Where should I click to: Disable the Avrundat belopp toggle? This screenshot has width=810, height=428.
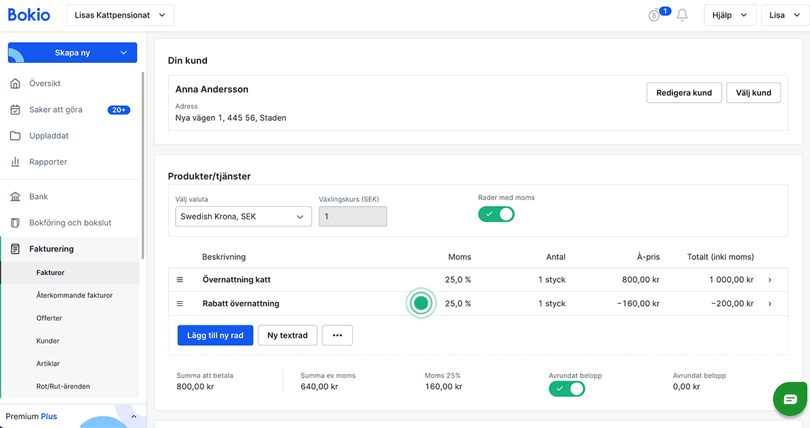[x=566, y=388]
